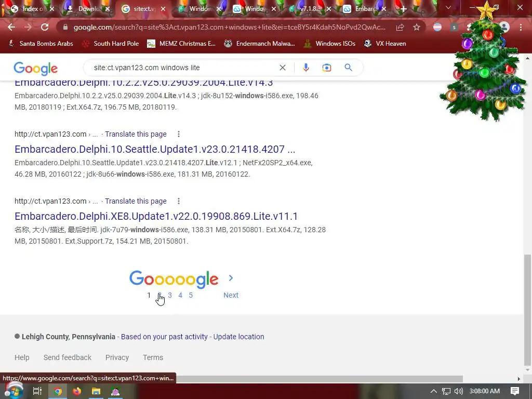Click the share page icon in address bar
Screen dimensions: 532x399
[x=400, y=28]
